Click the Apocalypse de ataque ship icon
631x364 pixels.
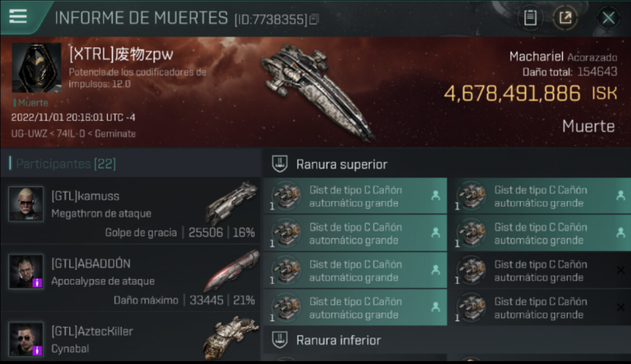point(231,271)
